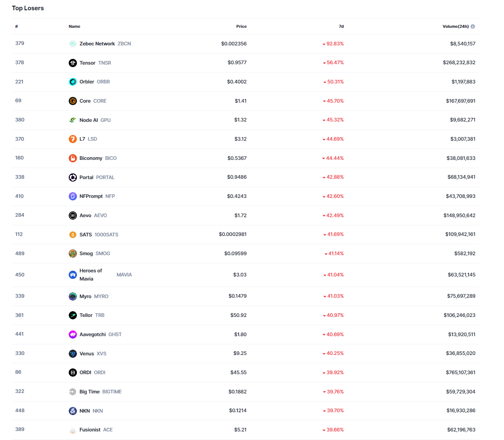Open the Fusionist ACE link
Image resolution: width=504 pixels, height=440 pixels.
point(90,430)
